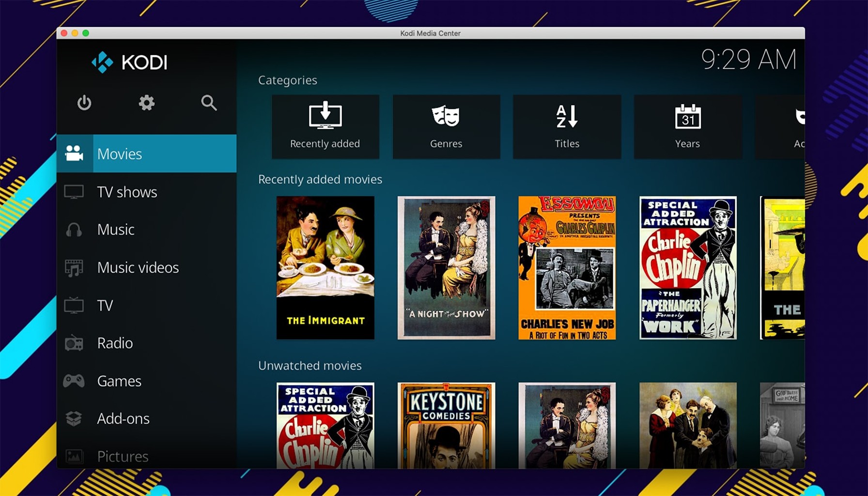The height and width of the screenshot is (496, 868).
Task: Select the TV menu label
Action: click(x=105, y=305)
